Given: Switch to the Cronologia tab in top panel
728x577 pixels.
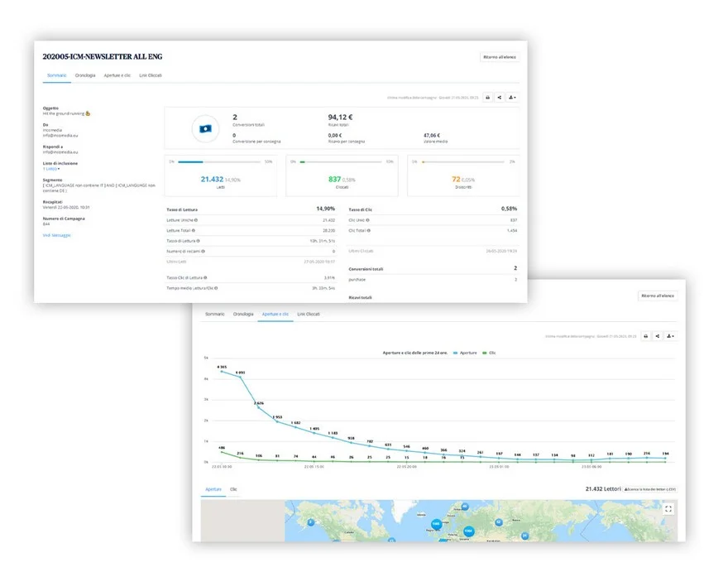Looking at the screenshot, I should [85, 75].
